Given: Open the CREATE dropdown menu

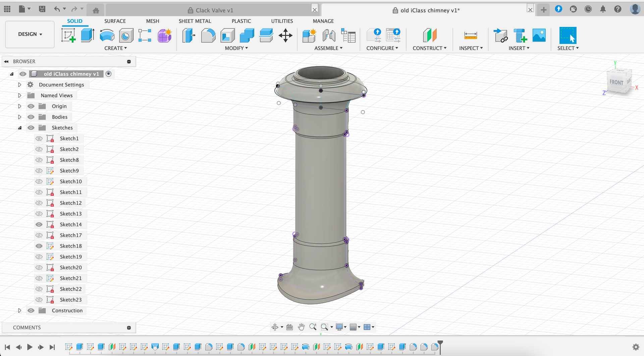Looking at the screenshot, I should click(x=116, y=48).
